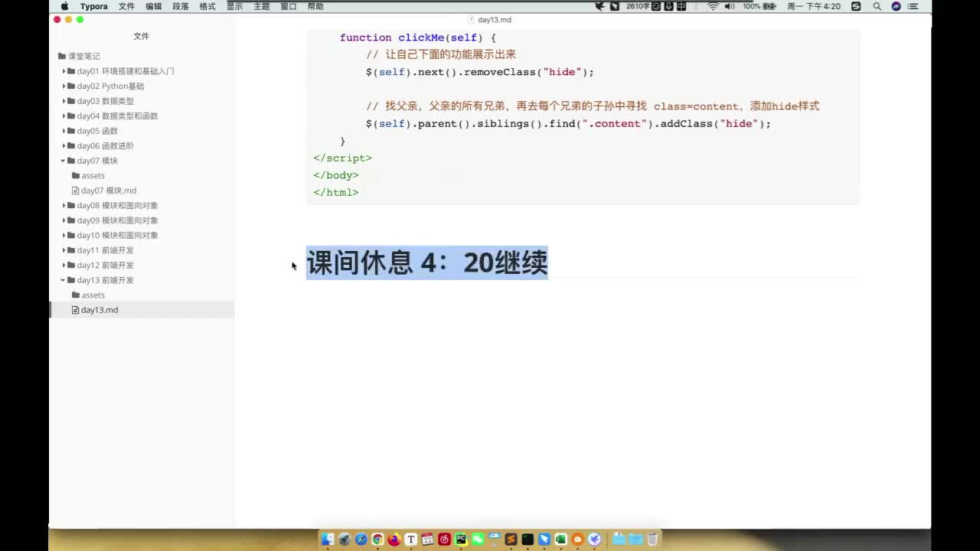Expand day08 模块和面向对象 folder
Screen dimensions: 980x551
(64, 206)
